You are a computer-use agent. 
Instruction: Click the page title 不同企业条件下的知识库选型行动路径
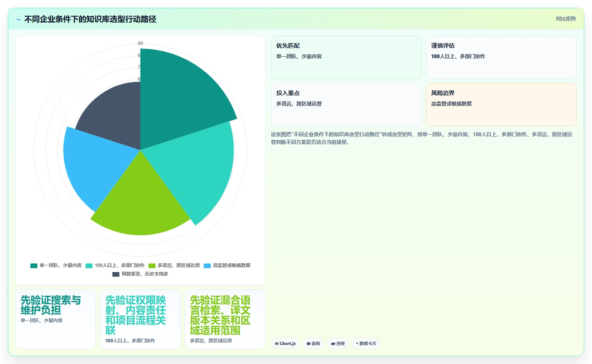[90, 19]
